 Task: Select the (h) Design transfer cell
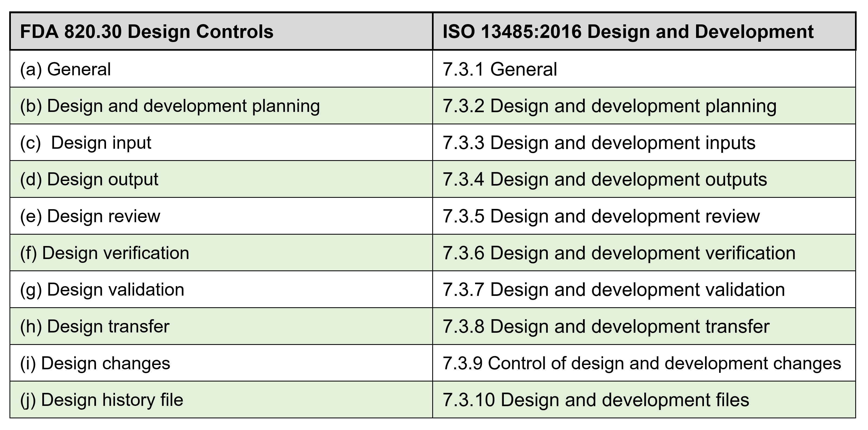click(x=95, y=326)
